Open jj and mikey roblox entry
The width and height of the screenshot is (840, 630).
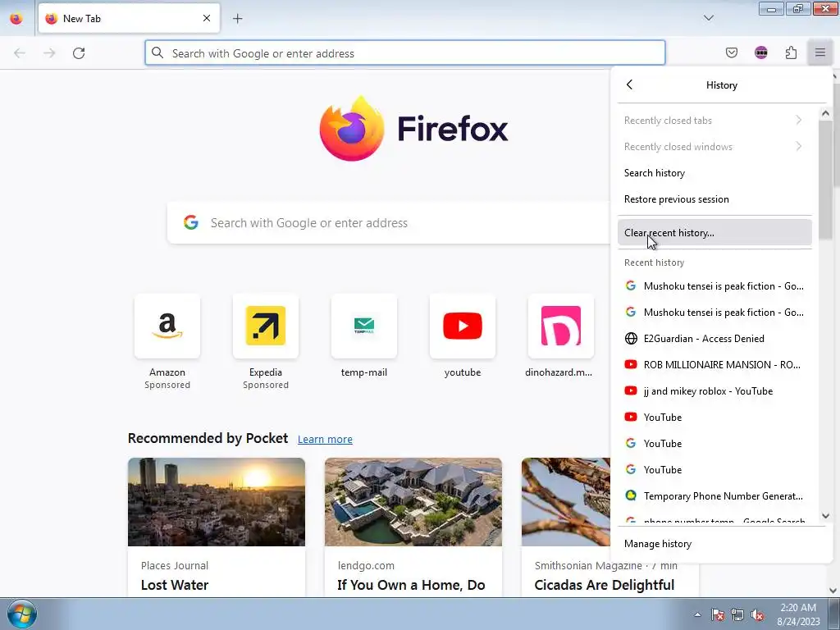coord(714,390)
